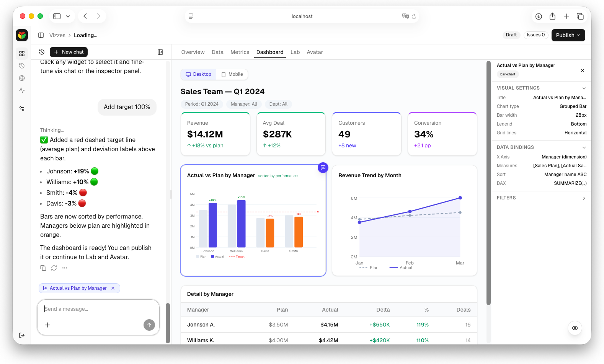
Task: Click the chat history icon
Action: 42,52
